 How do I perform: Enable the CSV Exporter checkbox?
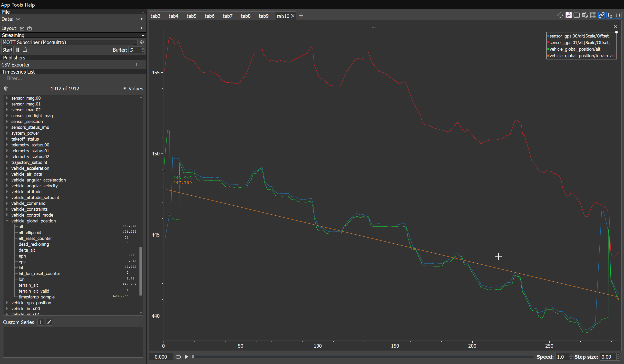[135, 65]
